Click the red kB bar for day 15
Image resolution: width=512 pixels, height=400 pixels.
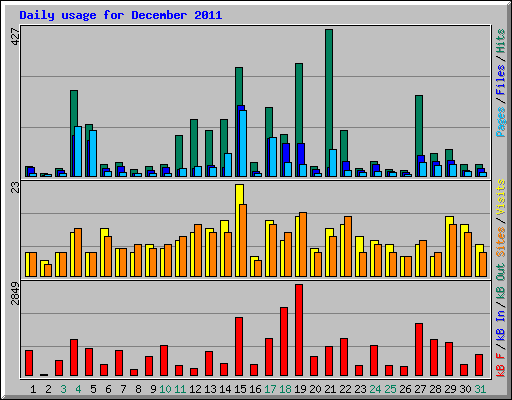coord(239,347)
